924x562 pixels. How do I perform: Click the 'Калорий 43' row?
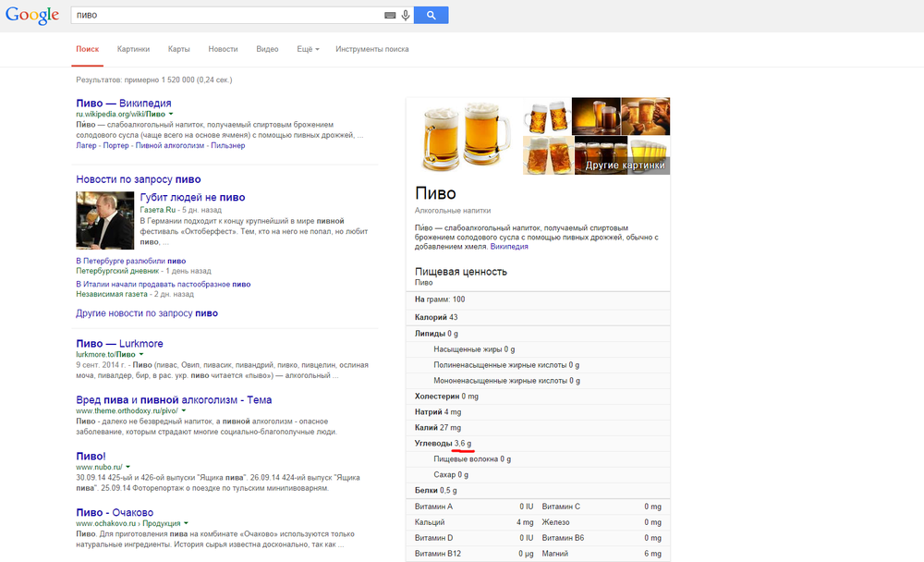(538, 317)
